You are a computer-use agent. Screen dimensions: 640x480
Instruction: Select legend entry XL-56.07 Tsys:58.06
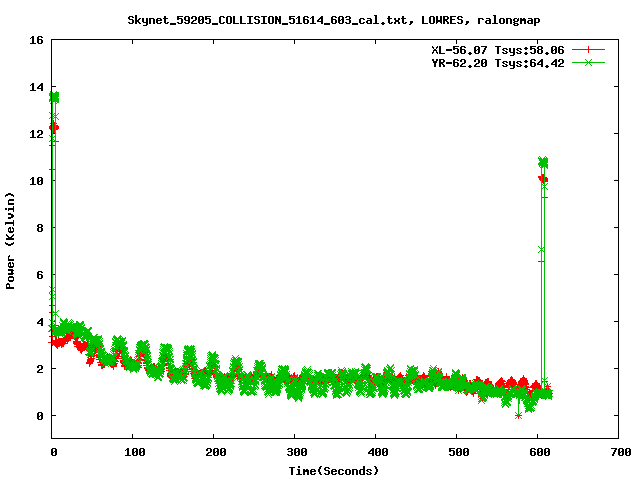[498, 50]
